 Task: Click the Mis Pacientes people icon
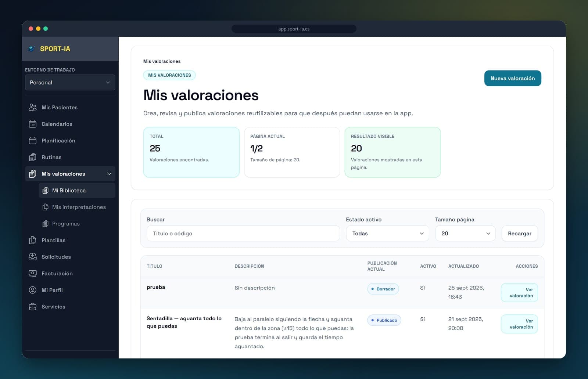coord(33,107)
